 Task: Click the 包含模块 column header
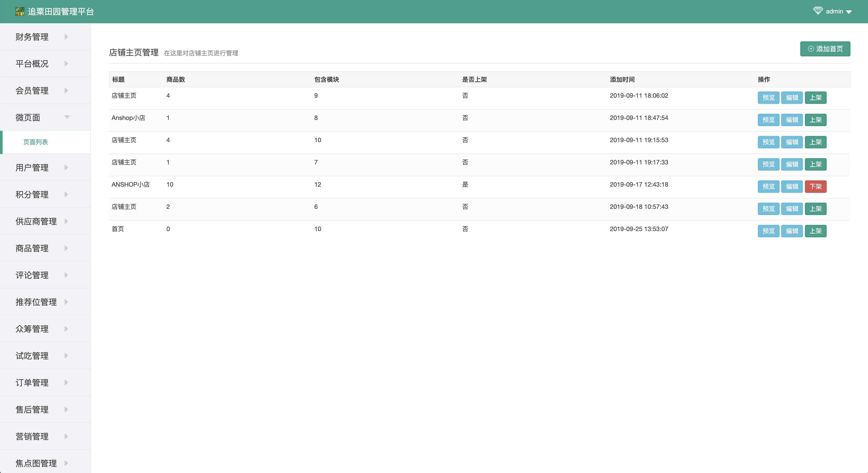point(326,80)
